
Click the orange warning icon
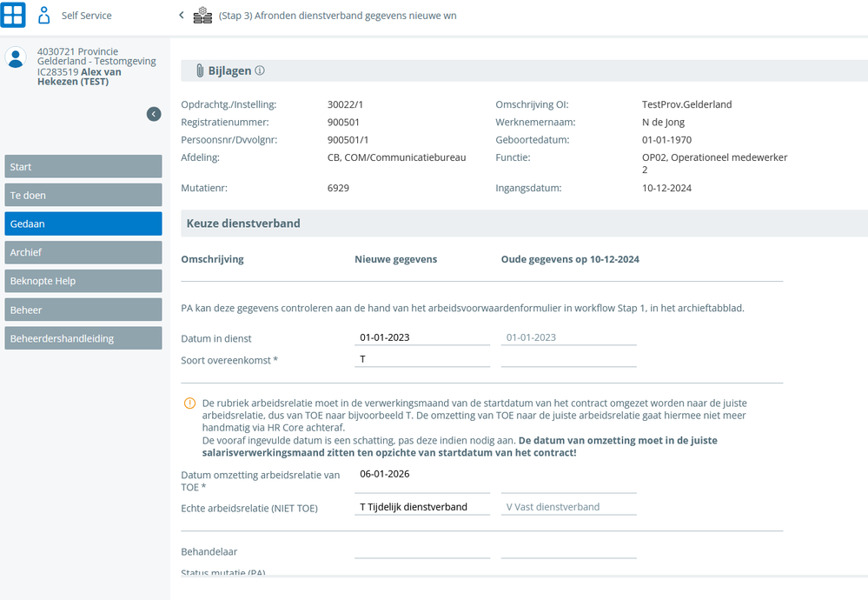tap(190, 403)
